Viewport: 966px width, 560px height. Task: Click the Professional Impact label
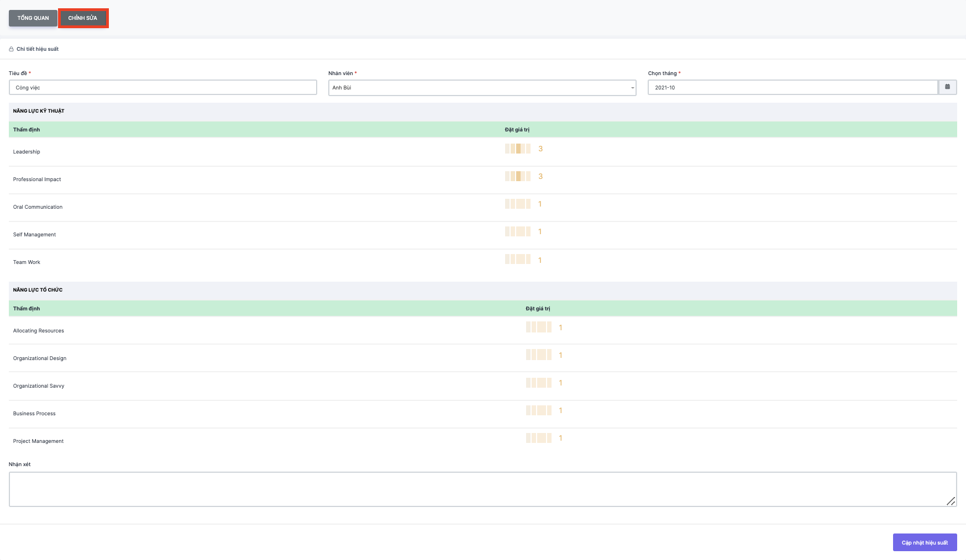[37, 179]
